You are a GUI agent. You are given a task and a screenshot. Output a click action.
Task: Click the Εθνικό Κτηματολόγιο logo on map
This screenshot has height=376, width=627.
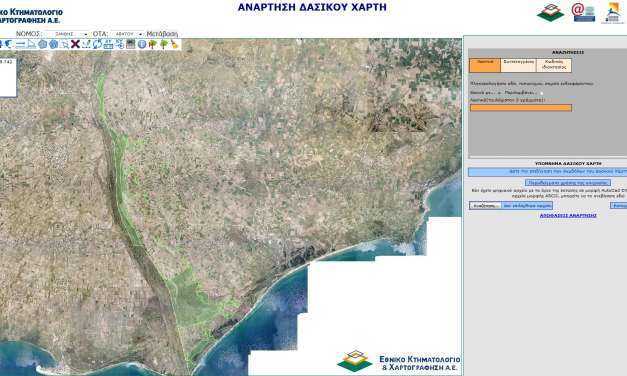click(x=398, y=362)
